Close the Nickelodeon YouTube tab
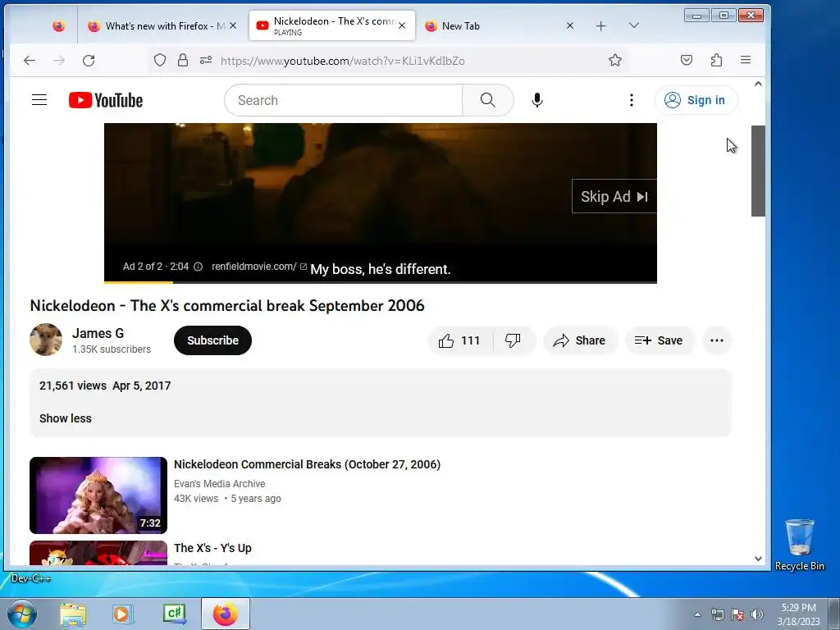The width and height of the screenshot is (840, 630). (x=402, y=25)
